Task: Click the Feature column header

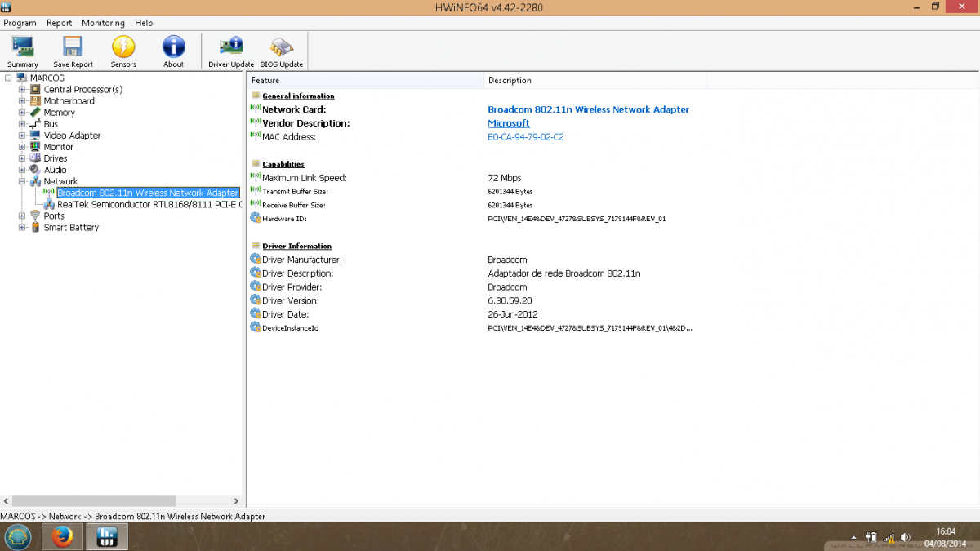Action: click(366, 80)
